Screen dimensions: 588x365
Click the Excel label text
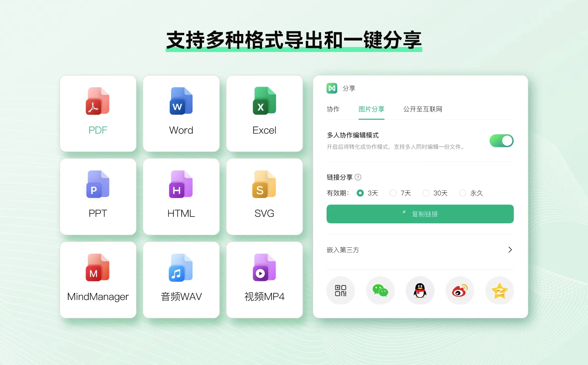(264, 130)
